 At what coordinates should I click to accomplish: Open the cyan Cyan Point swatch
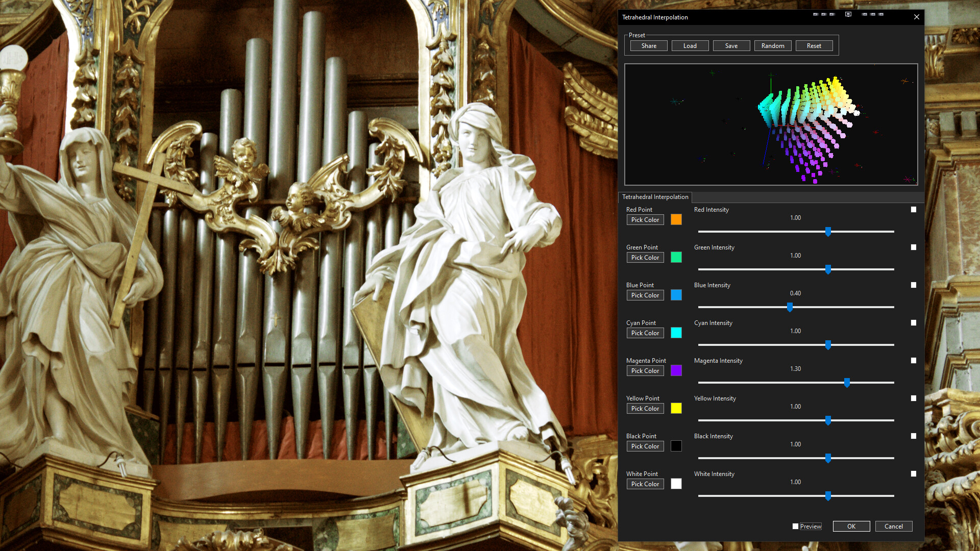(x=676, y=333)
